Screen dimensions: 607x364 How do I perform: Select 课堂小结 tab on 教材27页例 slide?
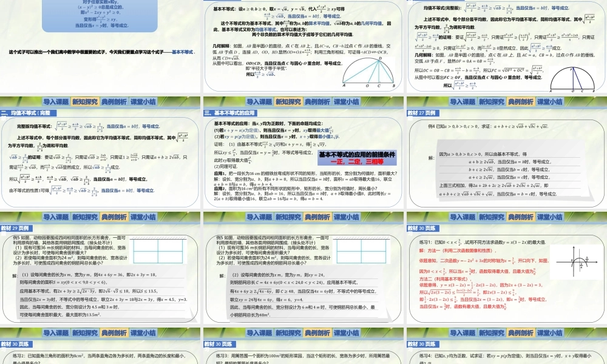pyautogui.click(x=550, y=102)
